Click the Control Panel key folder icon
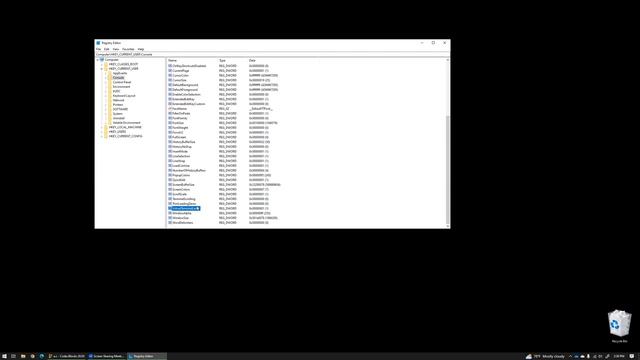The height and width of the screenshot is (360, 640). click(110, 82)
